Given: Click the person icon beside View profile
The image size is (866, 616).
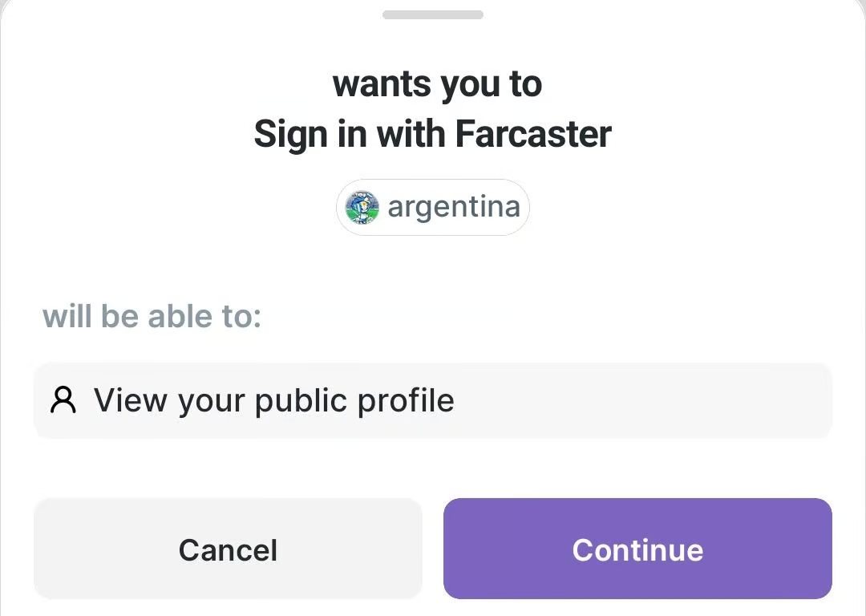Looking at the screenshot, I should (63, 400).
